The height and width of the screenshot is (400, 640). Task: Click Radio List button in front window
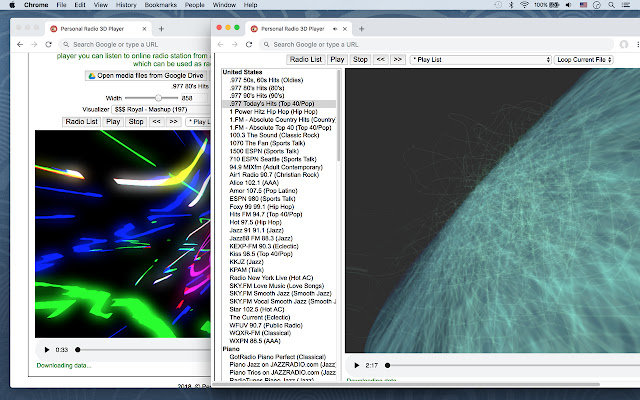pos(306,60)
